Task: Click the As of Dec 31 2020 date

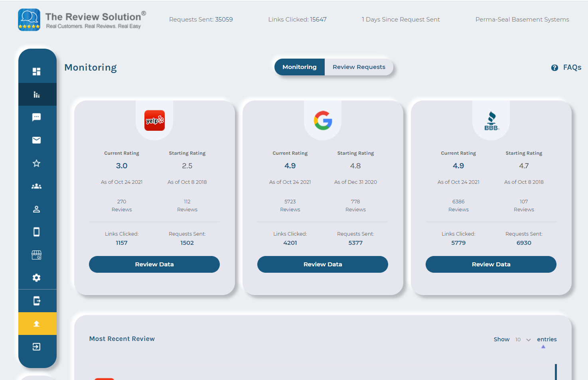Action: [355, 182]
